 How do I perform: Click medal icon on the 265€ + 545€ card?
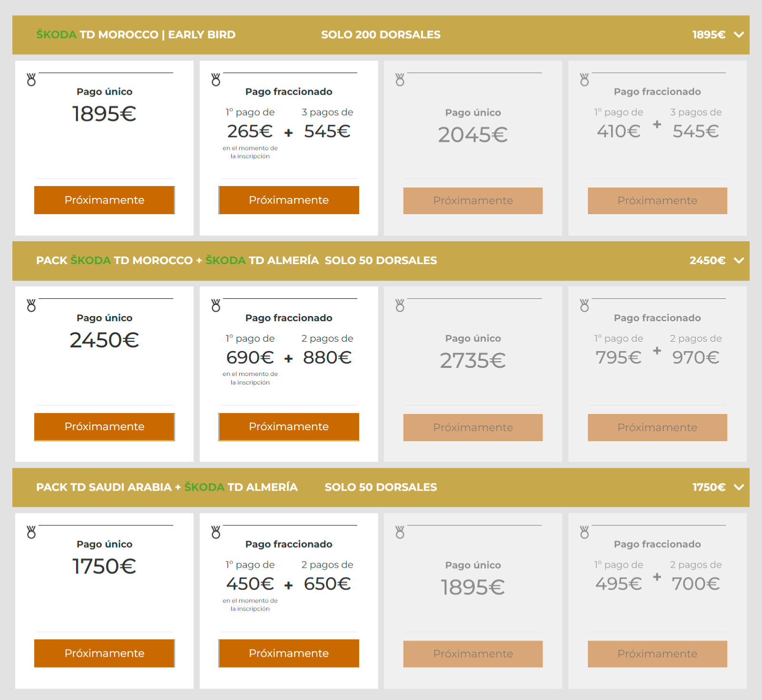(x=216, y=79)
